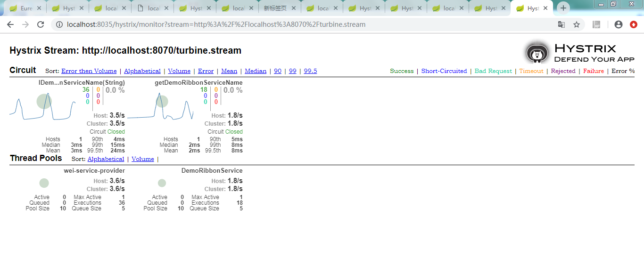Sort circuits by Median
This screenshot has height=264, width=644.
[x=256, y=71]
